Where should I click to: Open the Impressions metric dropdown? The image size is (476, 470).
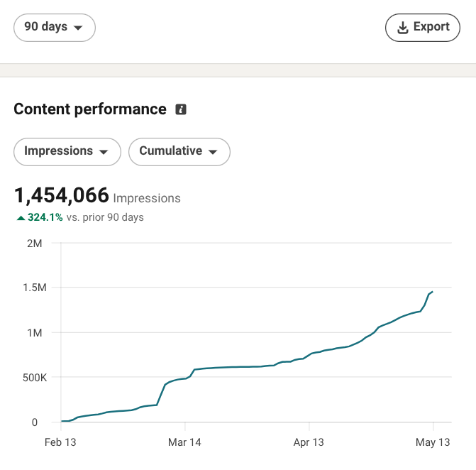pos(67,152)
